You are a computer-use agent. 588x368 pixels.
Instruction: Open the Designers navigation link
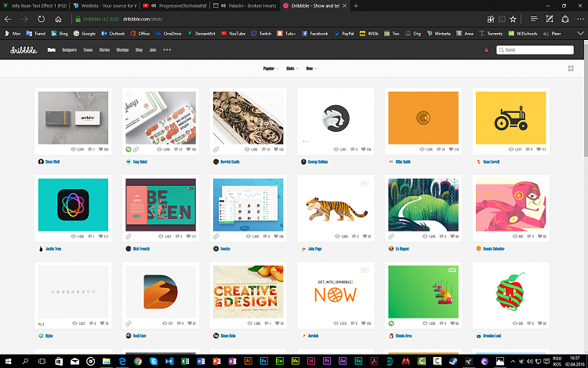point(71,49)
